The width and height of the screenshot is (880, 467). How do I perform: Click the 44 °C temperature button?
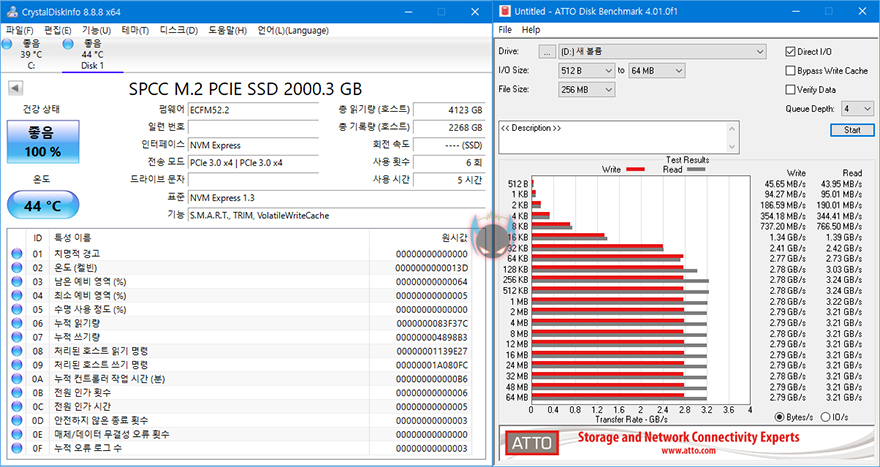point(43,205)
